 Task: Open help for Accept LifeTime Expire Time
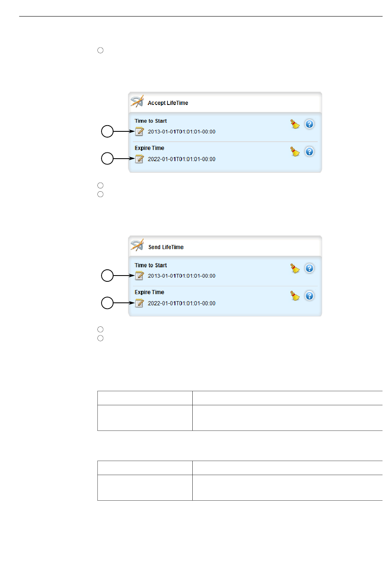pyautogui.click(x=309, y=152)
